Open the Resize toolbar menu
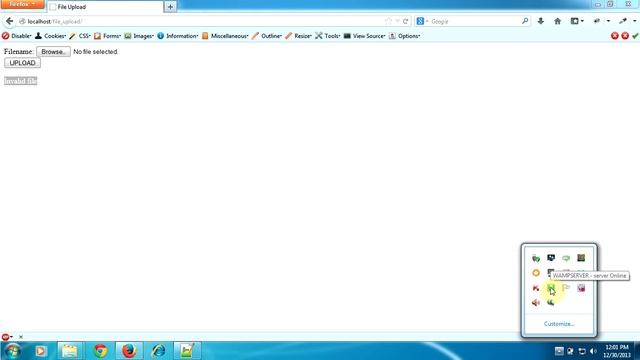Screen dimensions: 640x360 (x=298, y=36)
